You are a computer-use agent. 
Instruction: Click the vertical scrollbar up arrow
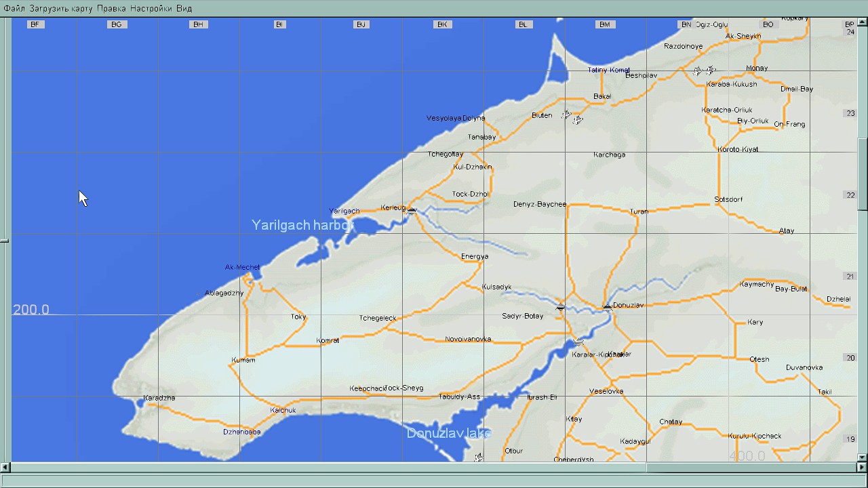(863, 22)
